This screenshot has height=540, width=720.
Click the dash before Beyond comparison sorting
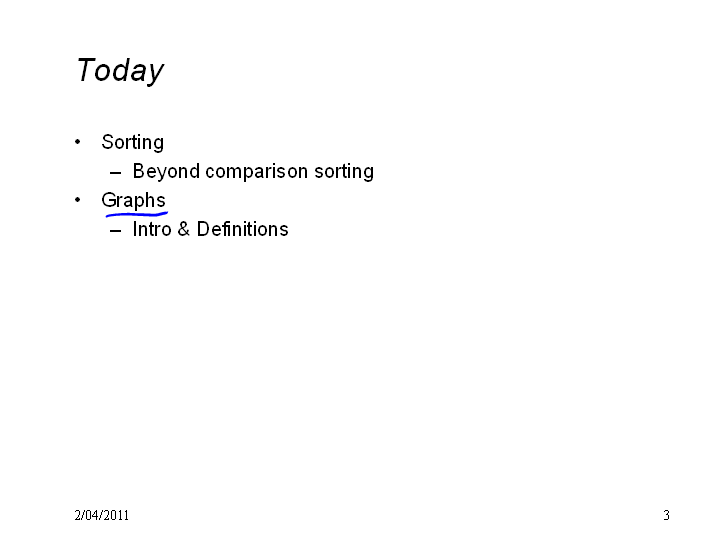coord(115,173)
